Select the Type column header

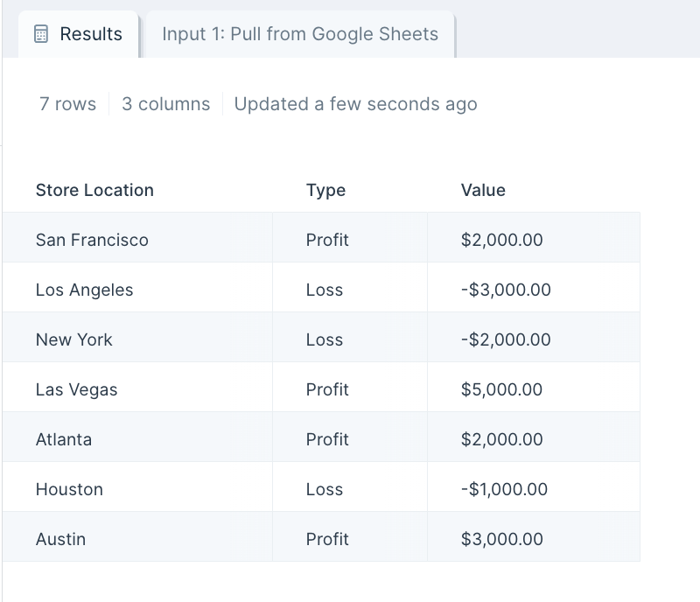[325, 190]
